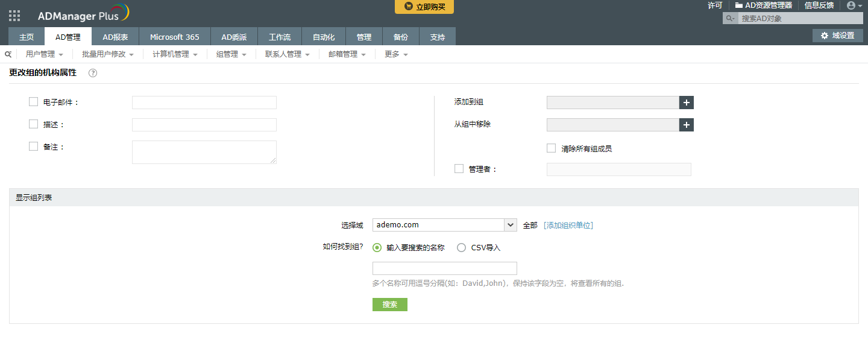The width and height of the screenshot is (868, 351).
Task: Click the help question mark icon
Action: click(x=93, y=73)
